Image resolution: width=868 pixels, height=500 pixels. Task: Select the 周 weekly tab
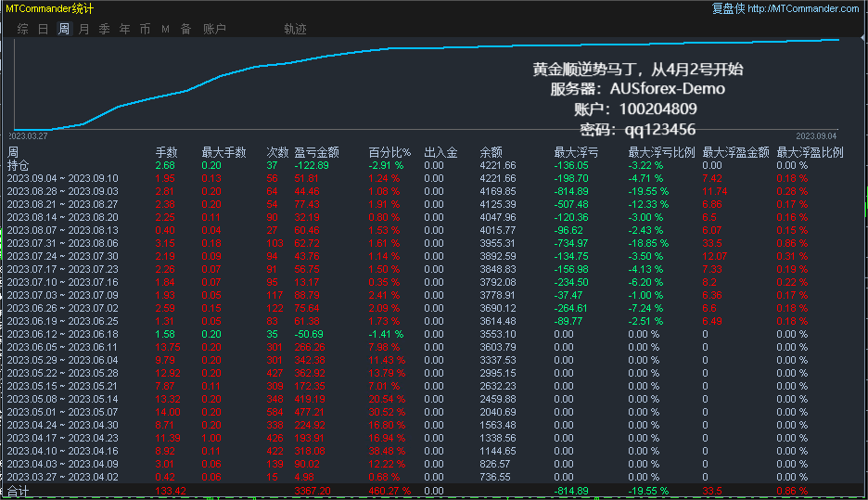pyautogui.click(x=64, y=29)
